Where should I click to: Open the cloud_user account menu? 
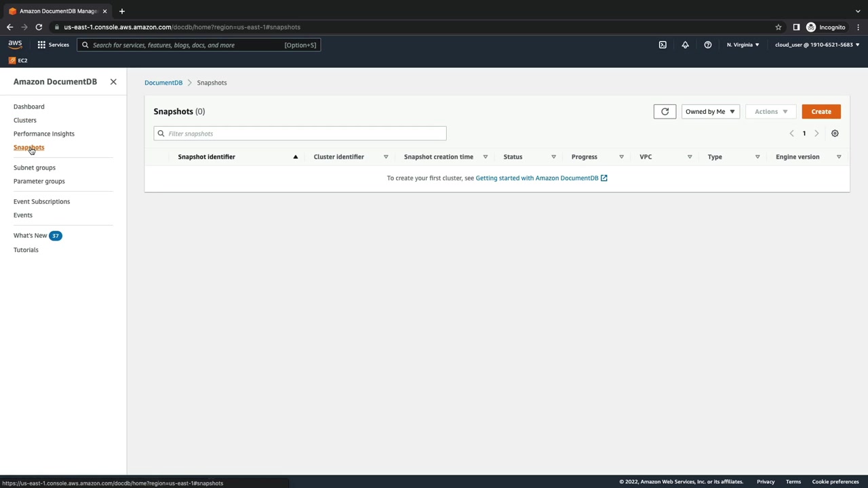pyautogui.click(x=817, y=45)
